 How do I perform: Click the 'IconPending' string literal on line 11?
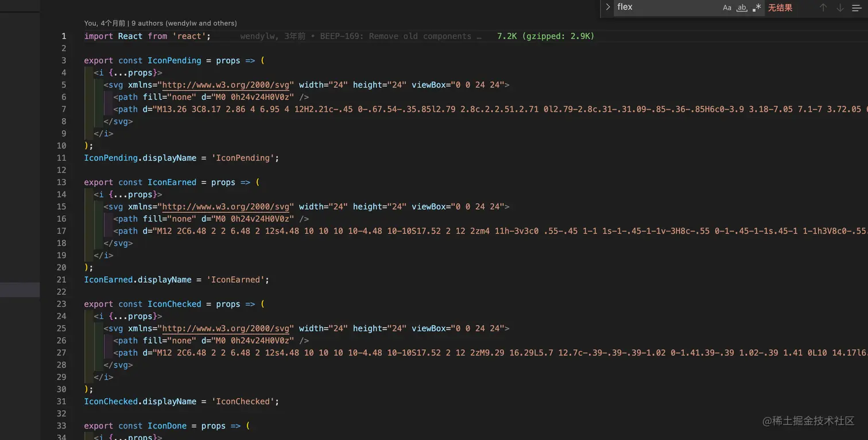pyautogui.click(x=243, y=158)
